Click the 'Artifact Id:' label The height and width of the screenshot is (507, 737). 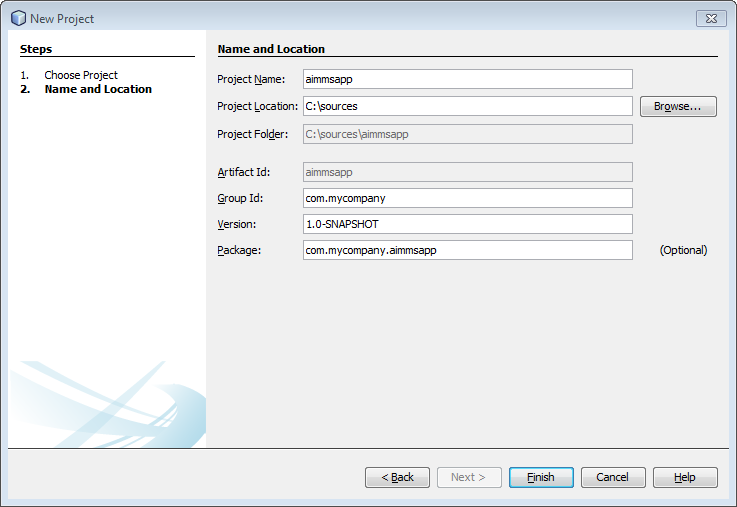(243, 172)
